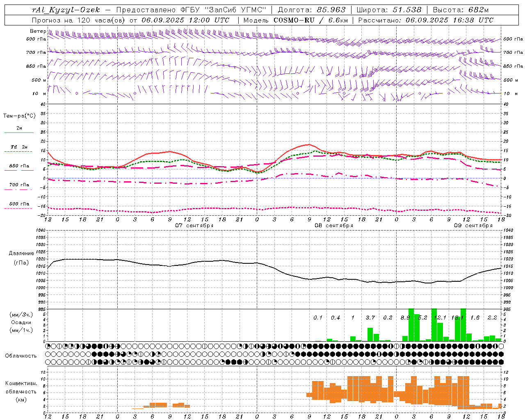Select the Давление pressure chart title

click(21, 253)
